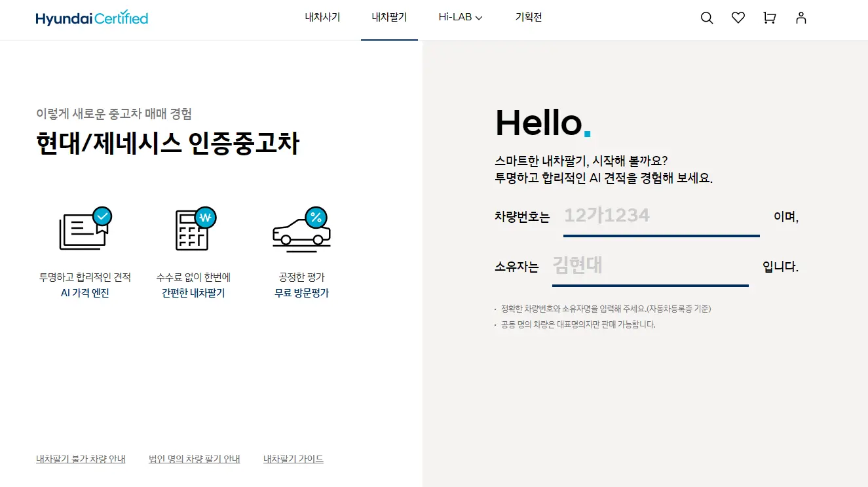Click the 무료 방문평가 car icon
This screenshot has height=487, width=868.
pyautogui.click(x=302, y=229)
